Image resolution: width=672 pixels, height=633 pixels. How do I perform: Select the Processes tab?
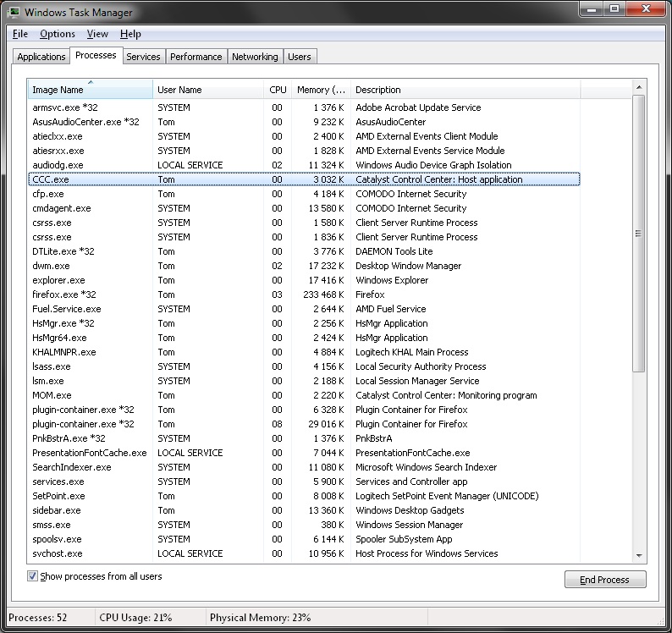(96, 55)
